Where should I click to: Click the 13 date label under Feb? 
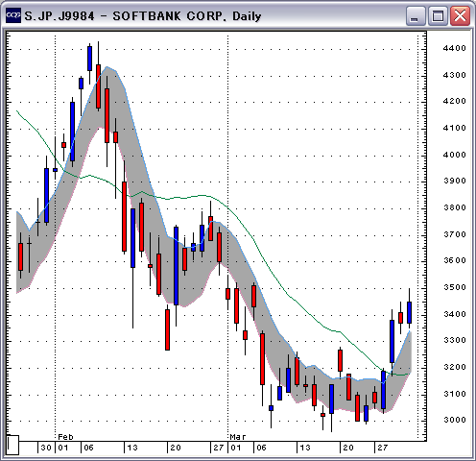pyautogui.click(x=132, y=448)
